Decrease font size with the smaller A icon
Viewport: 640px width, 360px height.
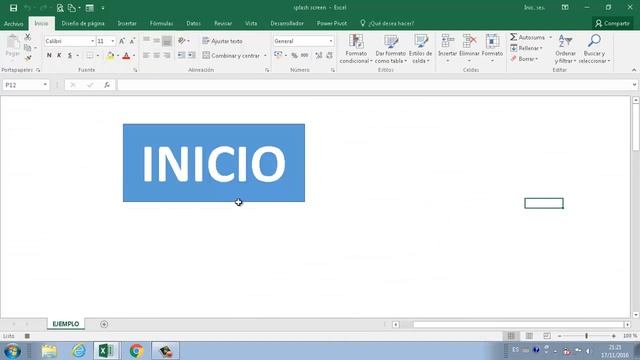click(x=132, y=41)
